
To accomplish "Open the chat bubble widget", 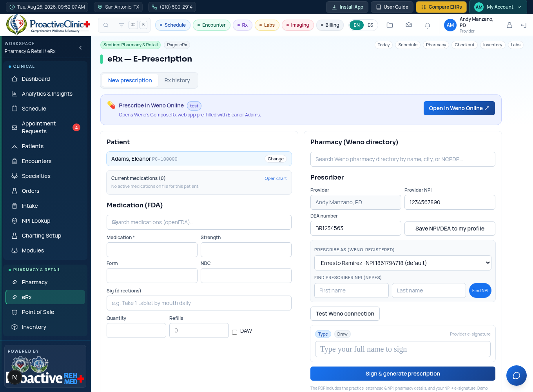I will tap(517, 376).
